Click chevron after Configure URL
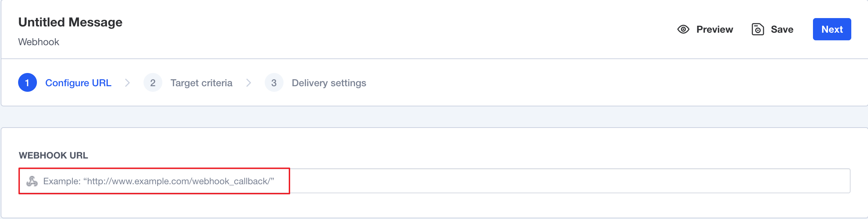Image resolution: width=868 pixels, height=219 pixels. (x=127, y=83)
